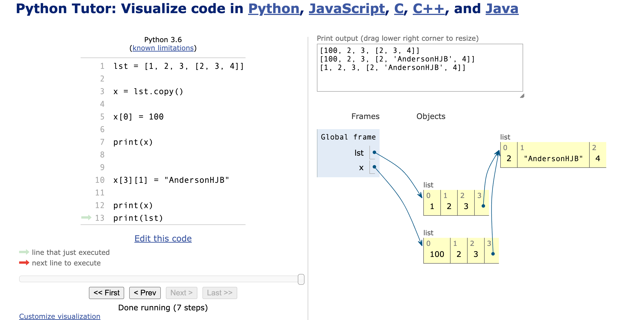
Task: Step back with the < Prev button
Action: tap(145, 293)
